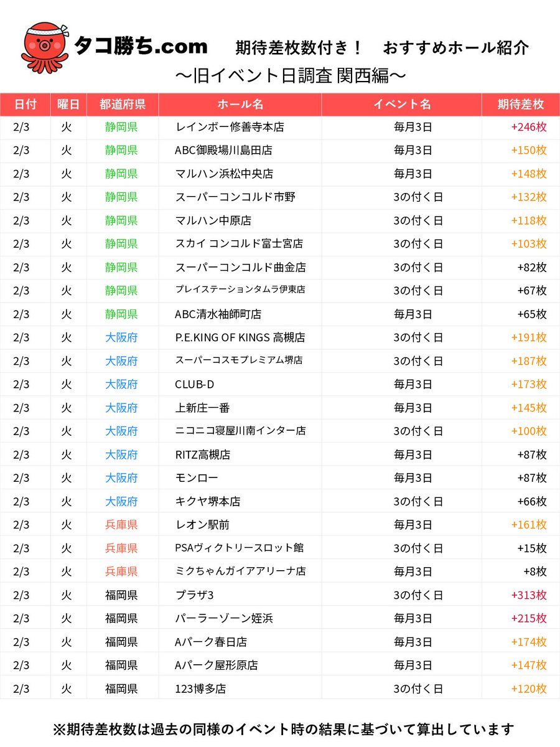
Task: Select the 都道府県 column header
Action: pos(122,104)
